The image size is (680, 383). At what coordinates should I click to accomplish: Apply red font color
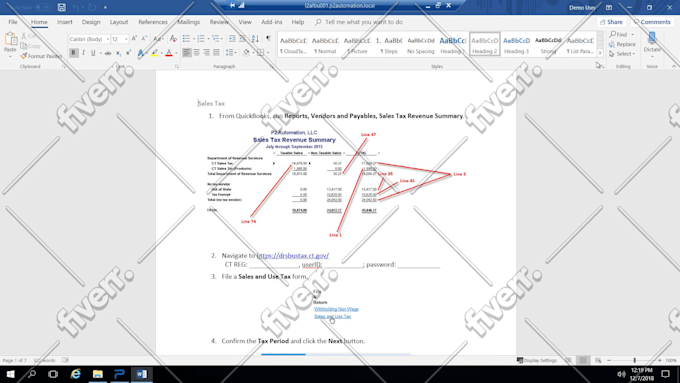pyautogui.click(x=169, y=53)
